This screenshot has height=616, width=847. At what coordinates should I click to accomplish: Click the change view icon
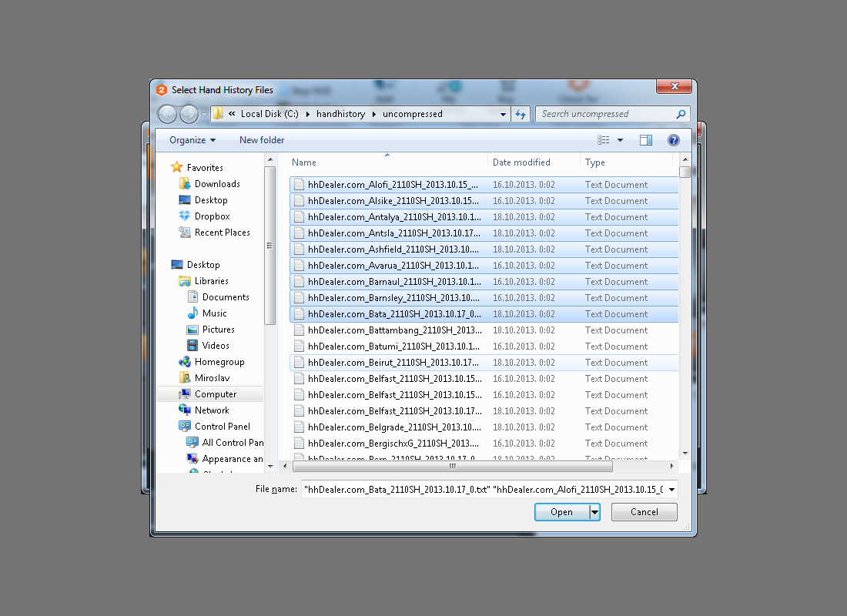[x=604, y=140]
